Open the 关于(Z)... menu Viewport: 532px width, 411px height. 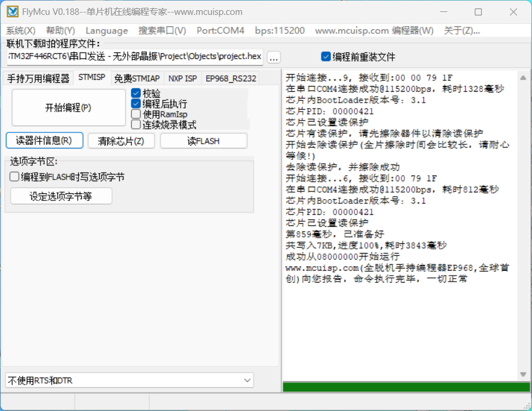tap(462, 30)
